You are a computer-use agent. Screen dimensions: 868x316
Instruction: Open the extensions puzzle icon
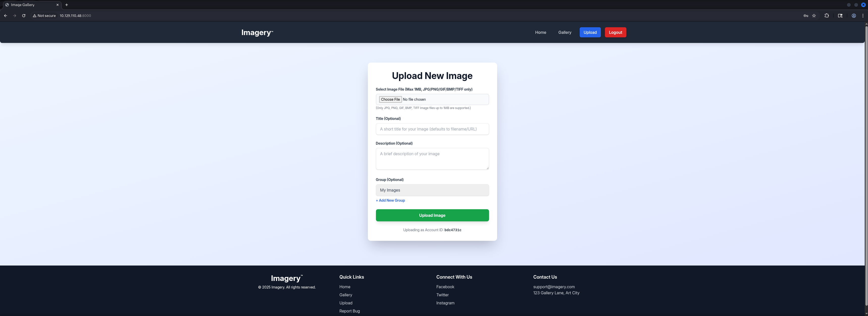pos(827,15)
